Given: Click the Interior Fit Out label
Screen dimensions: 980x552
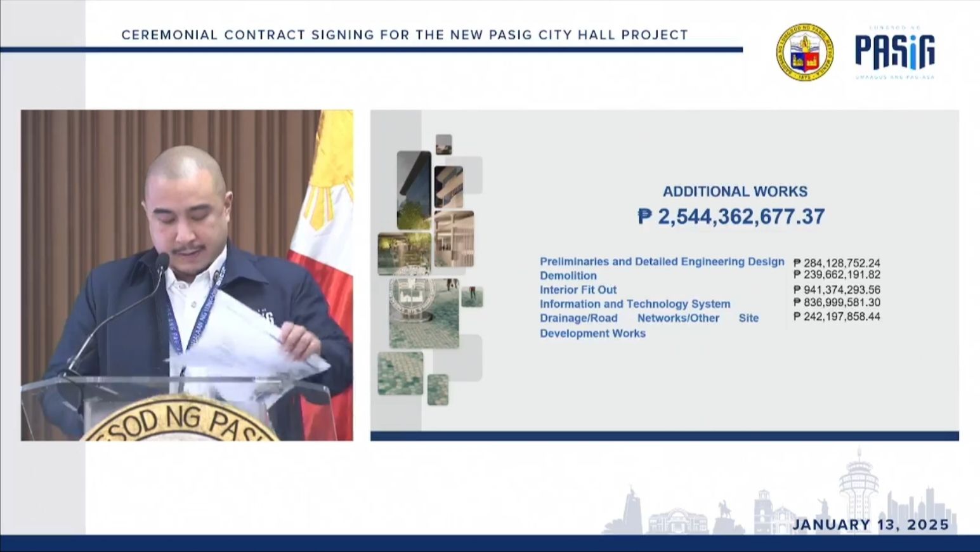Looking at the screenshot, I should point(578,290).
